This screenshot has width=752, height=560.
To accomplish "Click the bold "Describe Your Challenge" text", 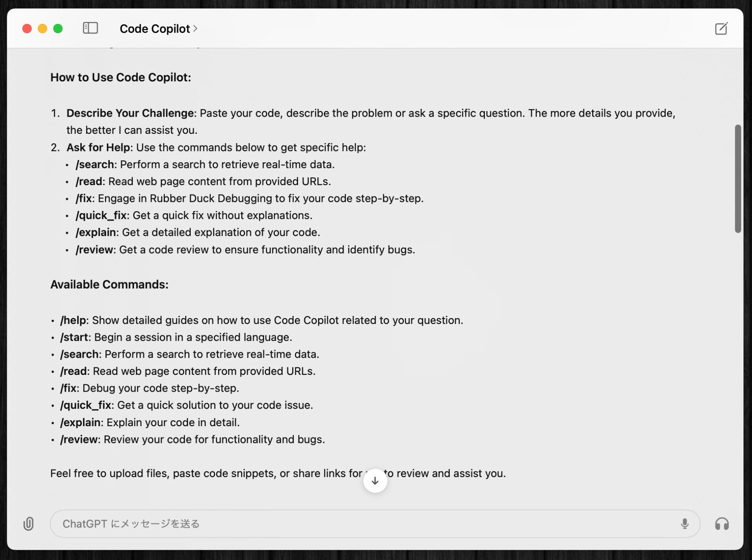I will (130, 113).
